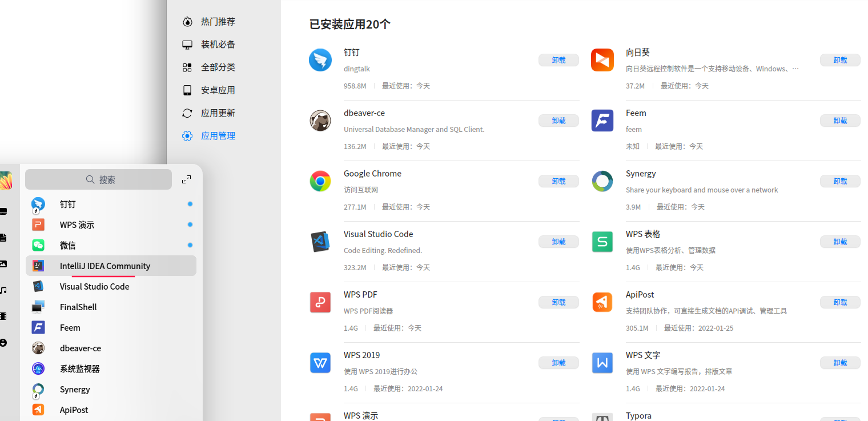This screenshot has height=421, width=868.
Task: Click the fullscreen expand arrow in the launcher
Action: 186,179
